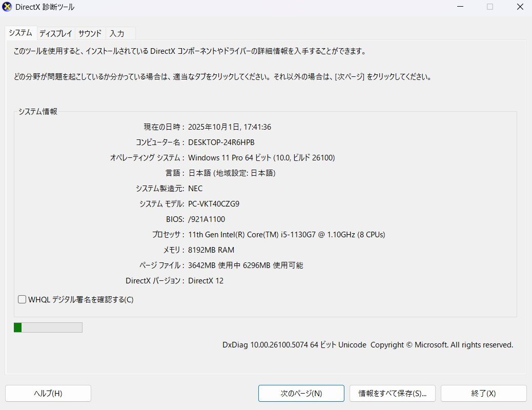Image resolution: width=532 pixels, height=410 pixels.
Task: Click the title bar text DirectX 診断ツール
Action: click(45, 7)
